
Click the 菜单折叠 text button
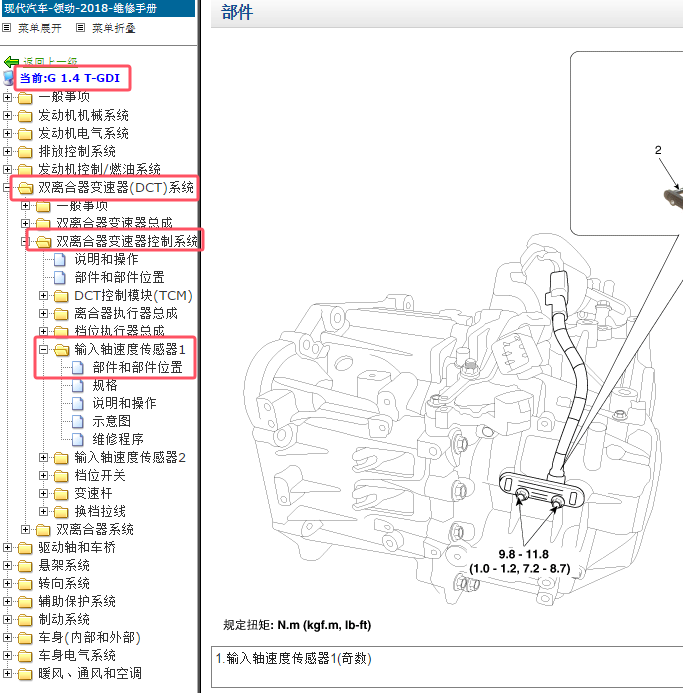pos(114,28)
